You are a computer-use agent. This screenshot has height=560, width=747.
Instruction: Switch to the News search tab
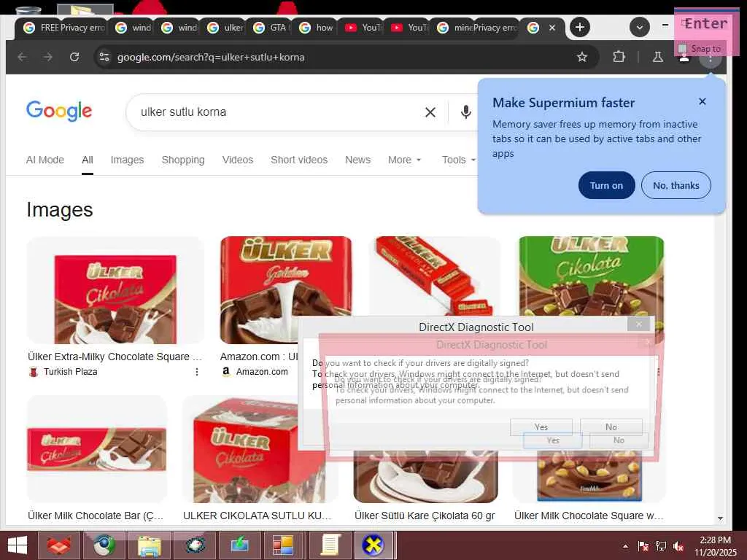click(357, 160)
